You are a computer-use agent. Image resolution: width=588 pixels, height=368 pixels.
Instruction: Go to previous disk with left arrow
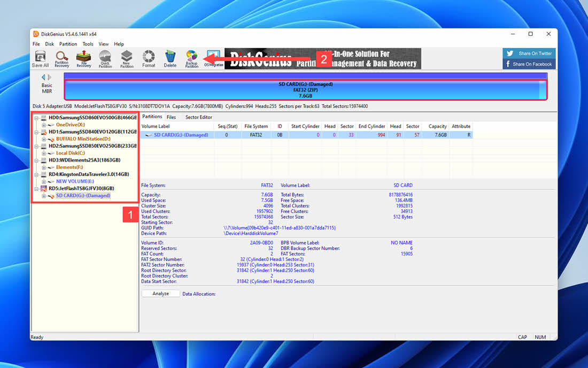(x=43, y=77)
